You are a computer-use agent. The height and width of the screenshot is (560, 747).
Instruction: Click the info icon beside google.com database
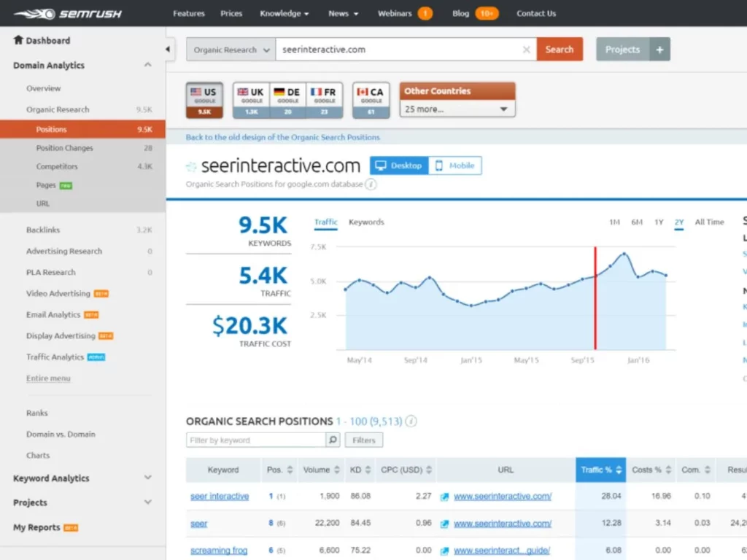click(371, 184)
